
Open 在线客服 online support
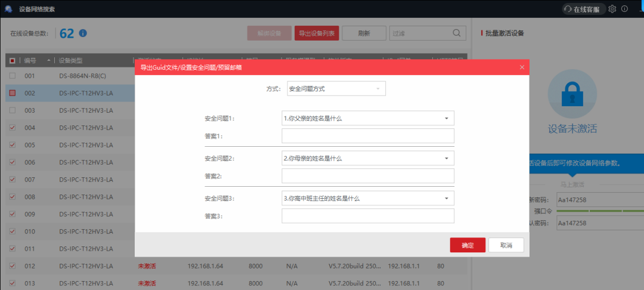[584, 9]
